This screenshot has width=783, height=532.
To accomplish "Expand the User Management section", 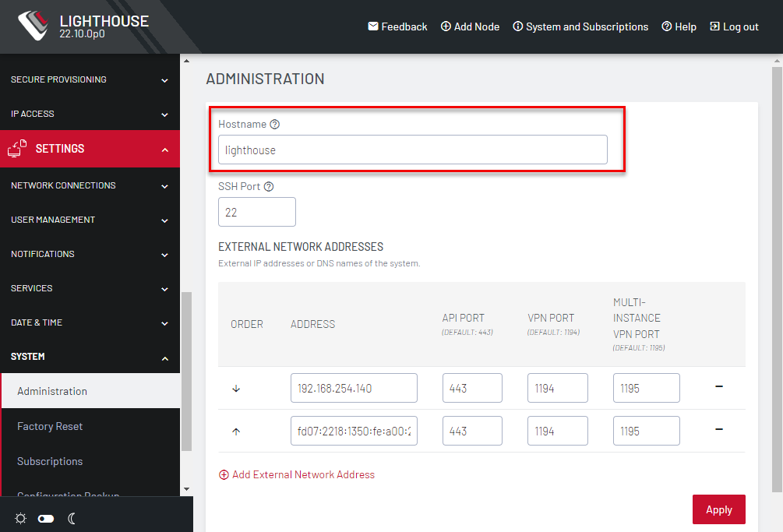I will click(x=90, y=220).
